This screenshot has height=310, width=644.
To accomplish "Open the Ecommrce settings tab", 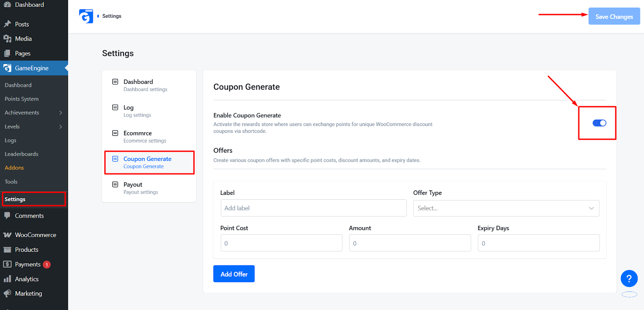I will [x=149, y=136].
